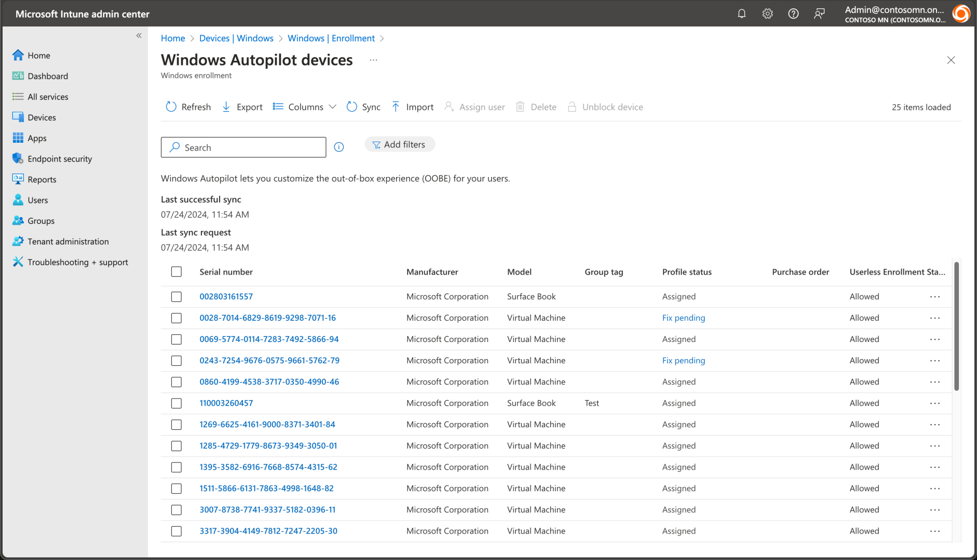Open the first Fix pending status link
Screen dimensions: 977x560
(683, 318)
